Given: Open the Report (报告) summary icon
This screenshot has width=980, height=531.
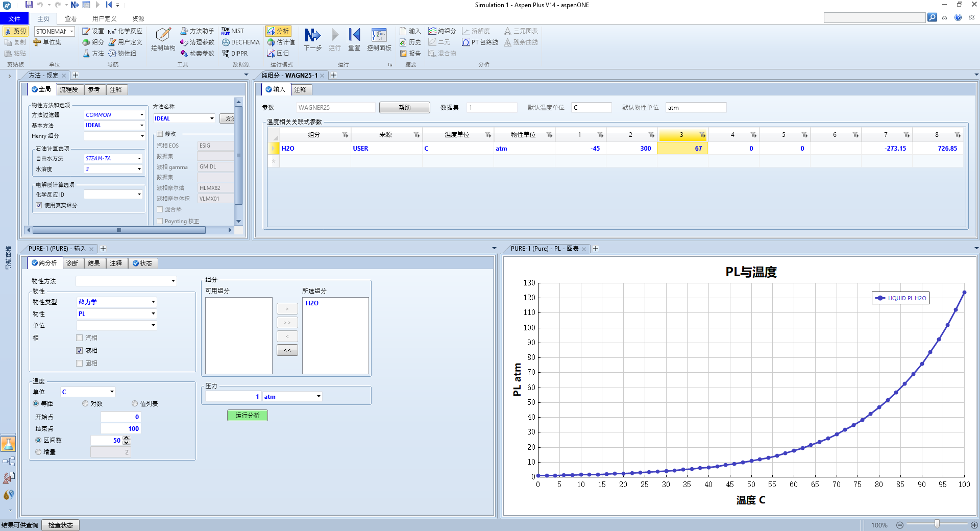Looking at the screenshot, I should [410, 54].
